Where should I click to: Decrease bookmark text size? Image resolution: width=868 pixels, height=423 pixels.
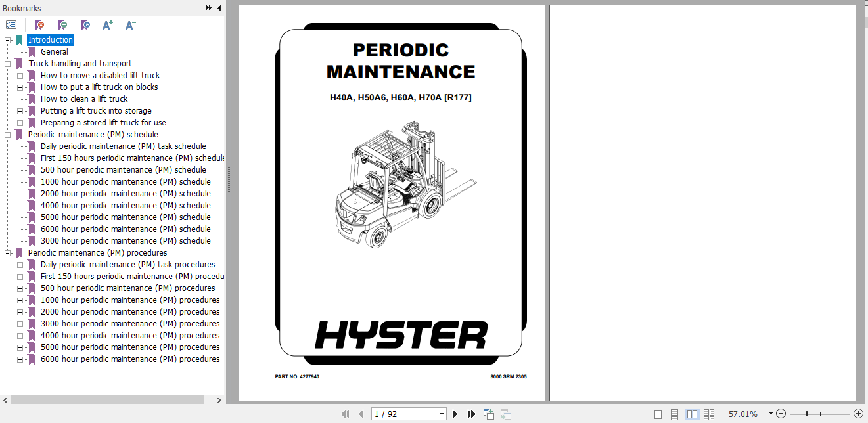[129, 25]
